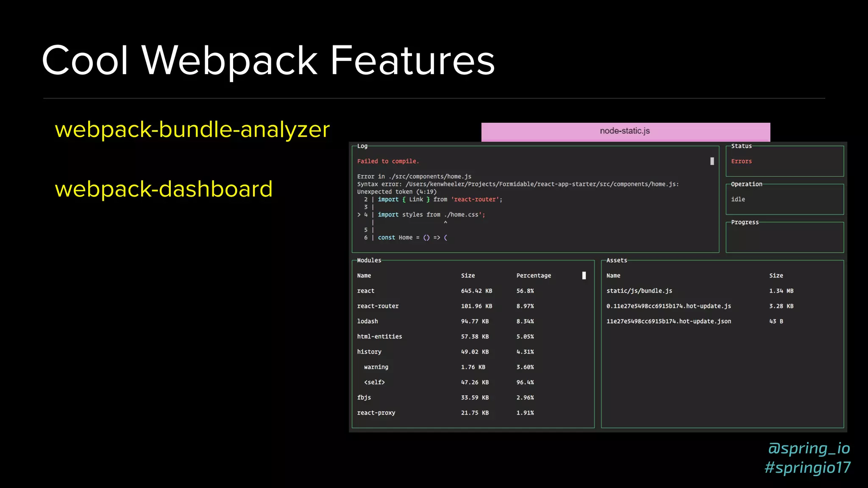The height and width of the screenshot is (488, 868).
Task: Click the '645.42 KB' size value
Action: click(x=476, y=291)
